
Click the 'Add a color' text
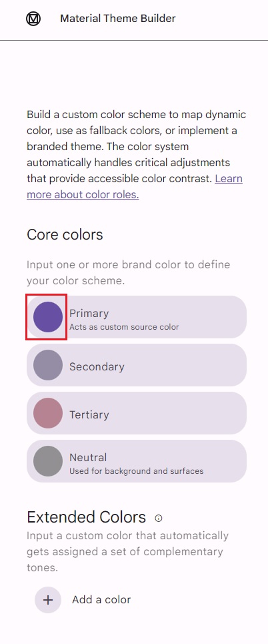[101, 600]
